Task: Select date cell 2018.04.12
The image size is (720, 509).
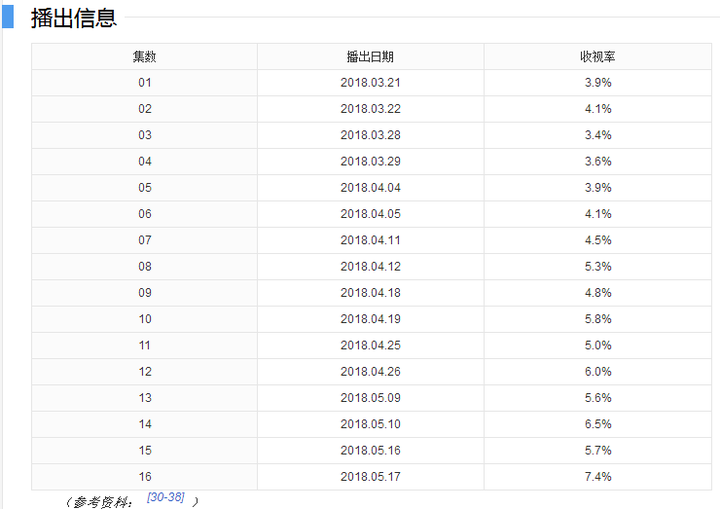Action: click(370, 266)
